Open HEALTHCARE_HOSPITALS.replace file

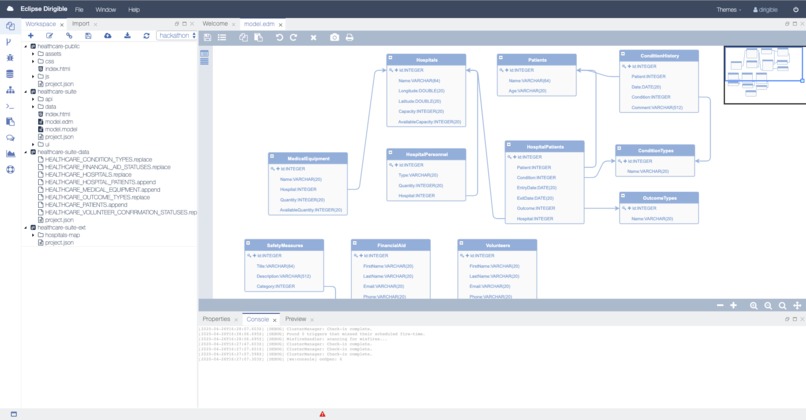pos(88,175)
